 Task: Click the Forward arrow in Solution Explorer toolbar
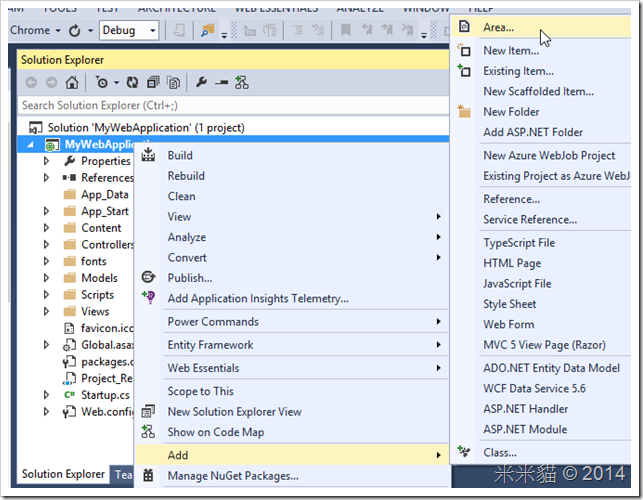tap(51, 82)
